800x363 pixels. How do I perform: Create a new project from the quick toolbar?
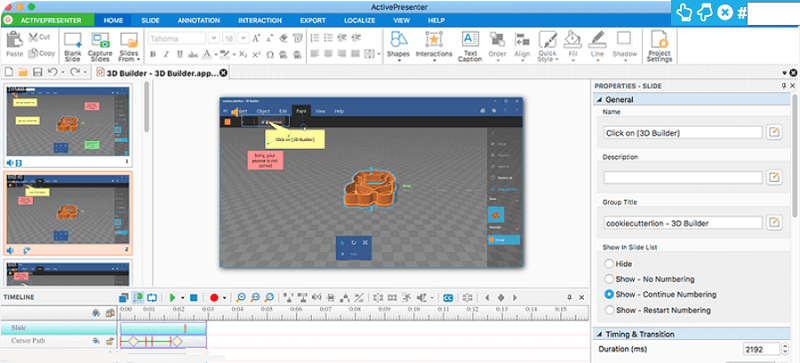[9, 72]
